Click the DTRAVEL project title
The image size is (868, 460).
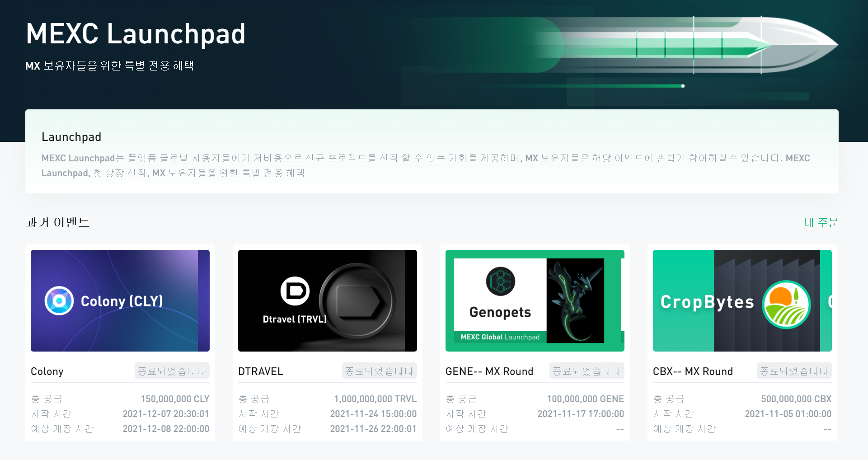tap(261, 371)
